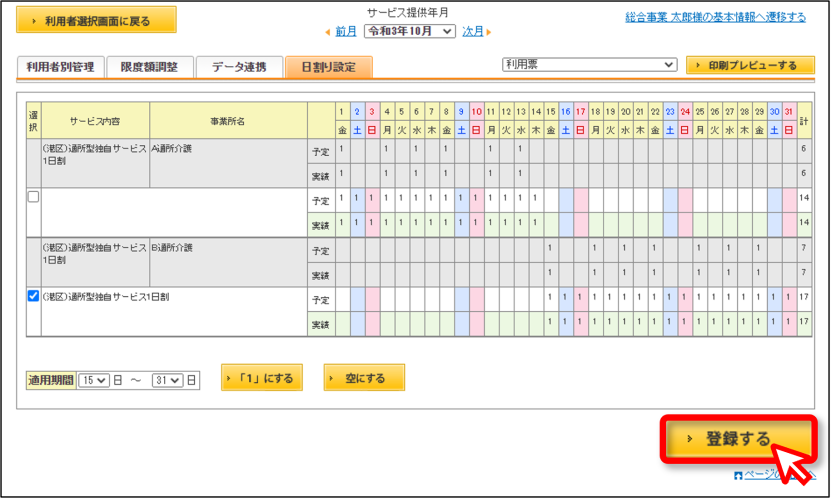The height and width of the screenshot is (498, 831).
Task: Click the 印刷プレビューする button
Action: (x=750, y=65)
